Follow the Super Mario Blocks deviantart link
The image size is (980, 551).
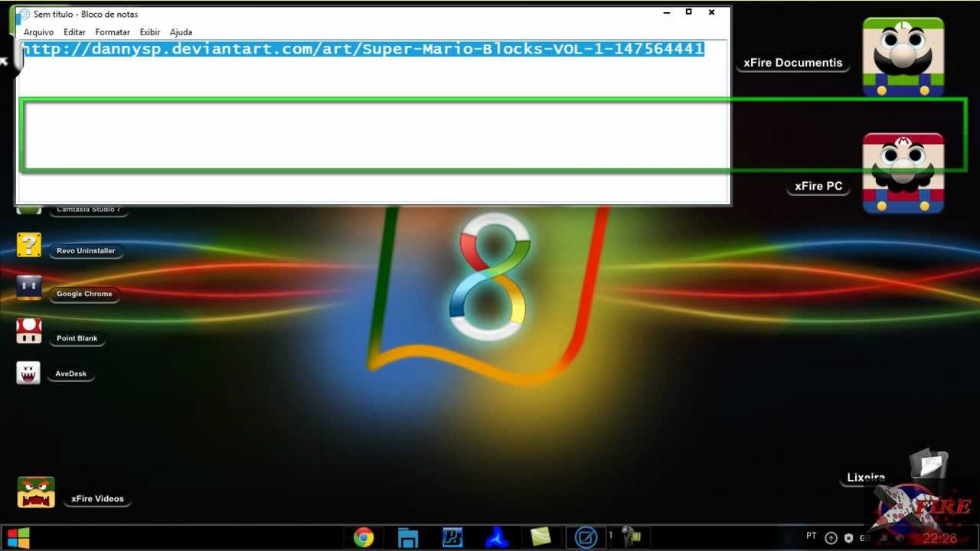360,48
